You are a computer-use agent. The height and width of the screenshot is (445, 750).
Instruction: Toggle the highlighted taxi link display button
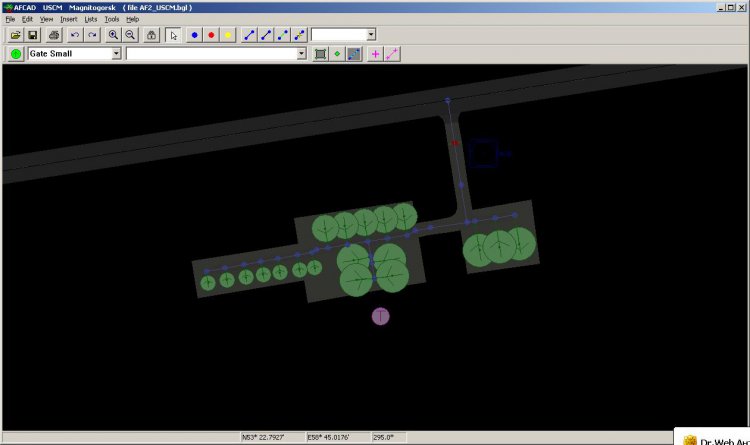pos(353,54)
